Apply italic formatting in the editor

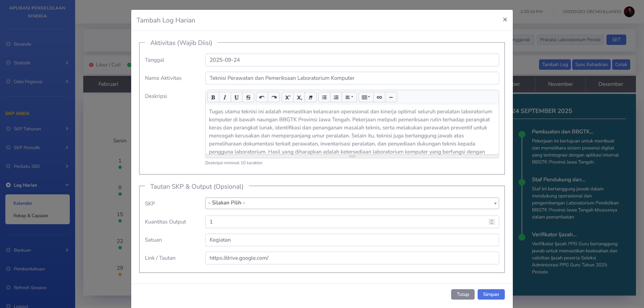(x=225, y=97)
